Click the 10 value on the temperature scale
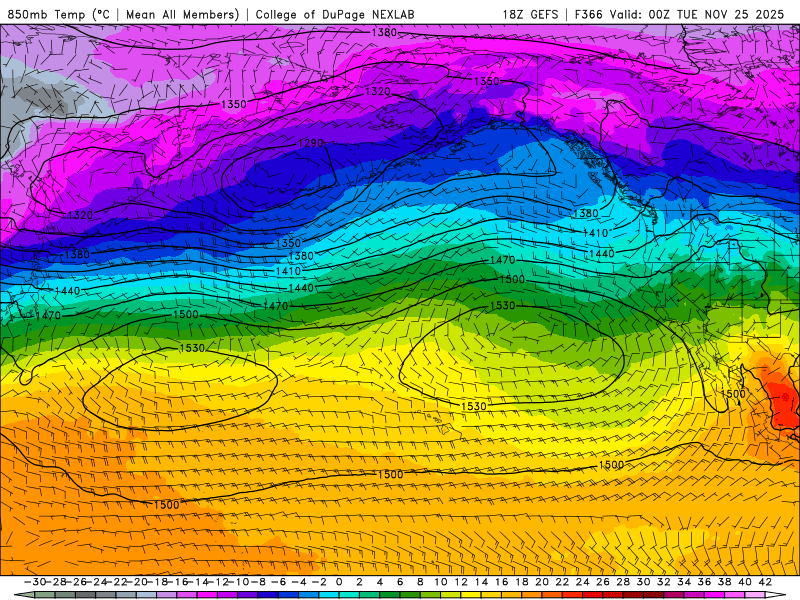 tap(441, 582)
